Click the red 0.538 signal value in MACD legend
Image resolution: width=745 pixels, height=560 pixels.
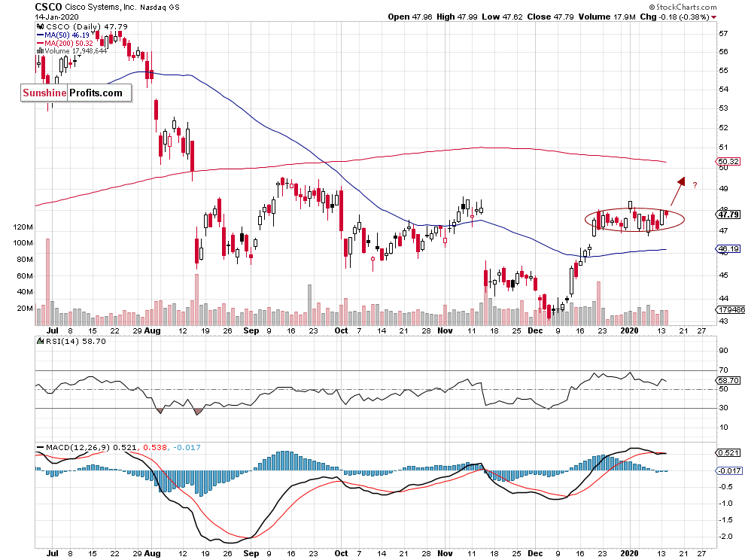[155, 447]
